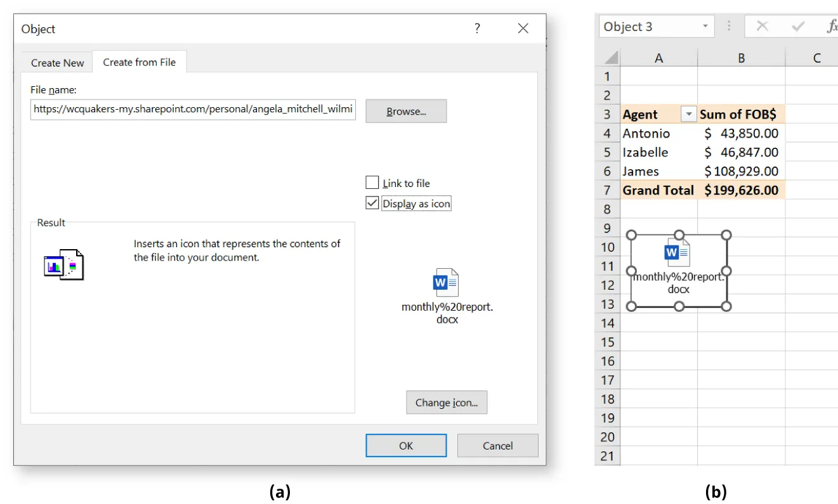The height and width of the screenshot is (504, 838).
Task: Click the Word document icon preview in the dialog
Action: click(x=447, y=282)
